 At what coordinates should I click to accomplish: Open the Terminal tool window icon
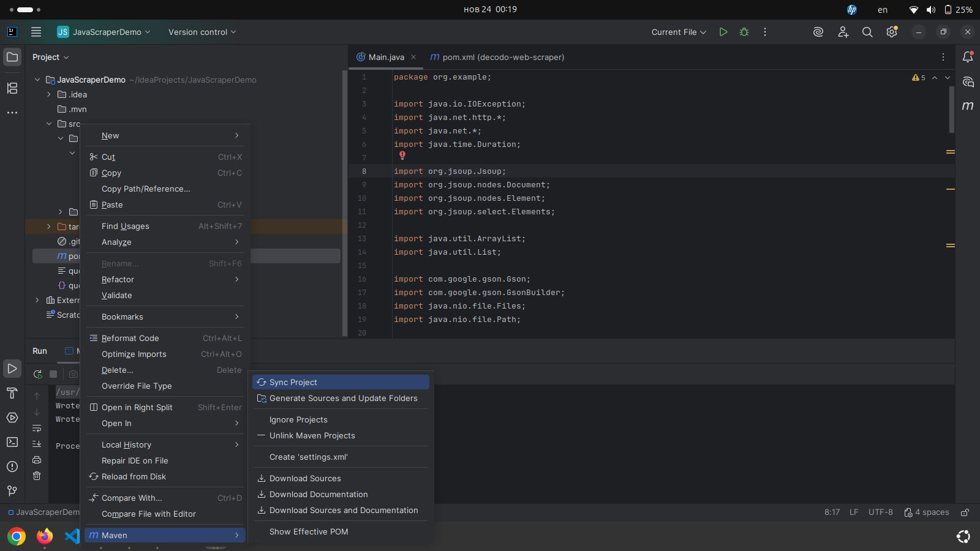coord(12,442)
